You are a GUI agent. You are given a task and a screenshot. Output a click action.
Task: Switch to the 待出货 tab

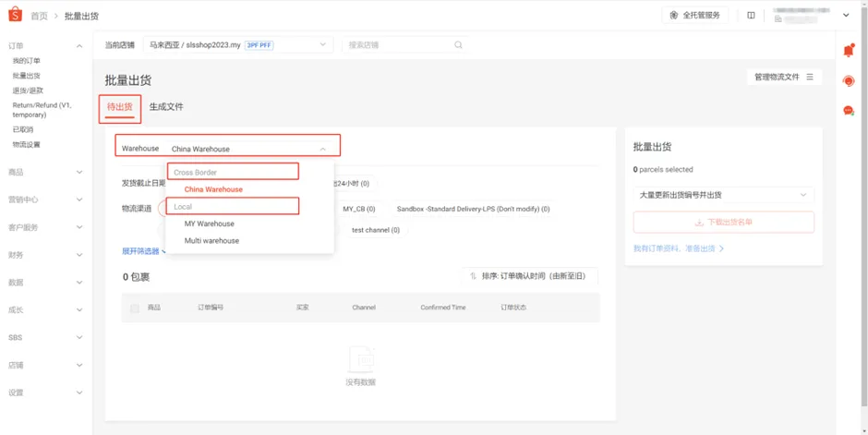[119, 107]
